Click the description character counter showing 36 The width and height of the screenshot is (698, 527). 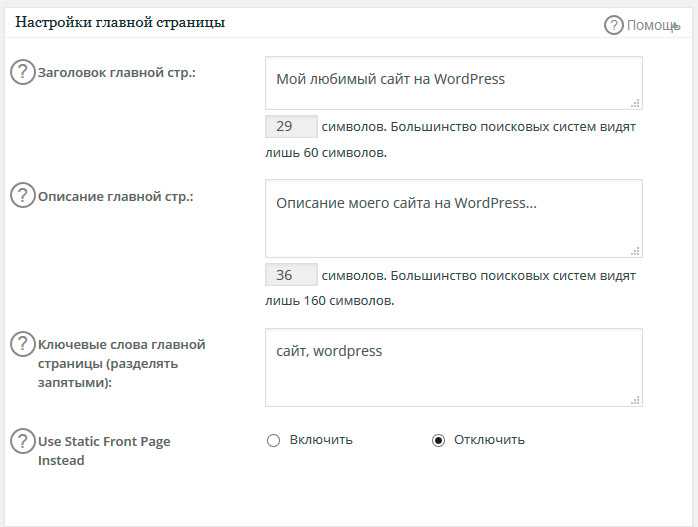point(291,275)
